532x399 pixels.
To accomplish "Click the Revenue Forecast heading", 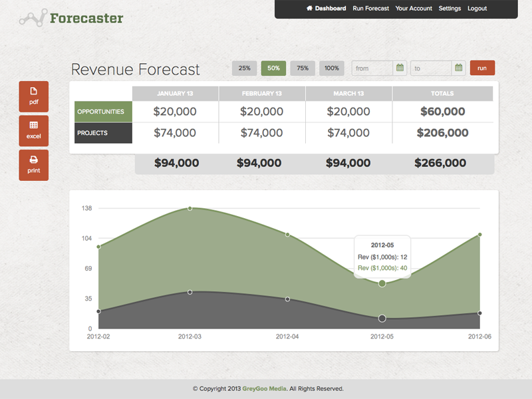I will click(136, 70).
